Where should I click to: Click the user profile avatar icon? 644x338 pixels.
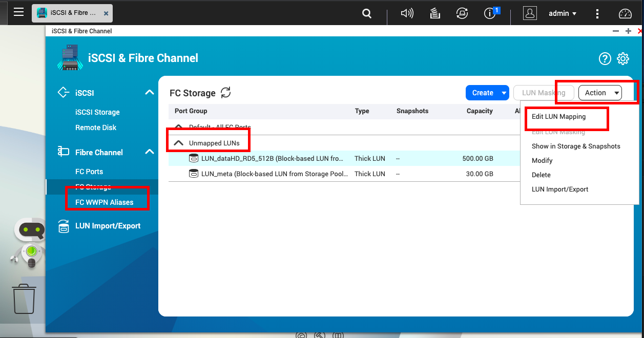coord(530,13)
